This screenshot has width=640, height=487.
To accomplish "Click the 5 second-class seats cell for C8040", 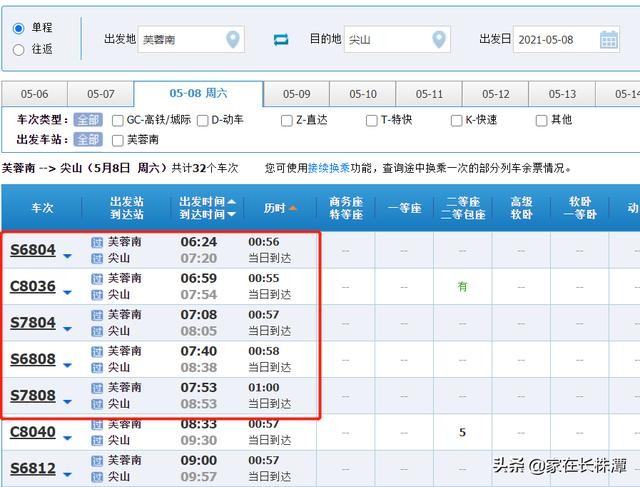I will pyautogui.click(x=462, y=432).
